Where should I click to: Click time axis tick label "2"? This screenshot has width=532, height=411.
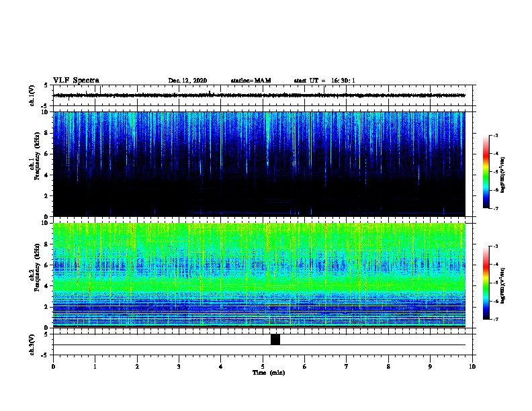[x=137, y=367]
